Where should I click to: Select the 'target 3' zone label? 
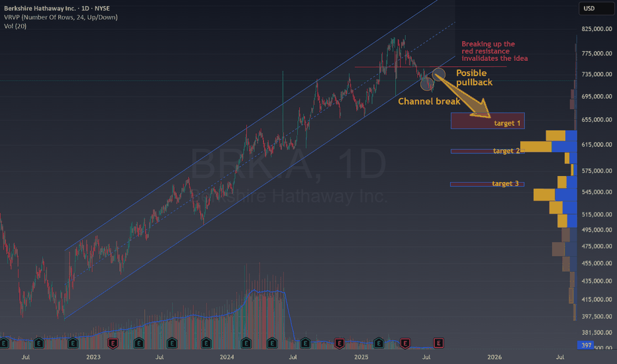(x=505, y=183)
